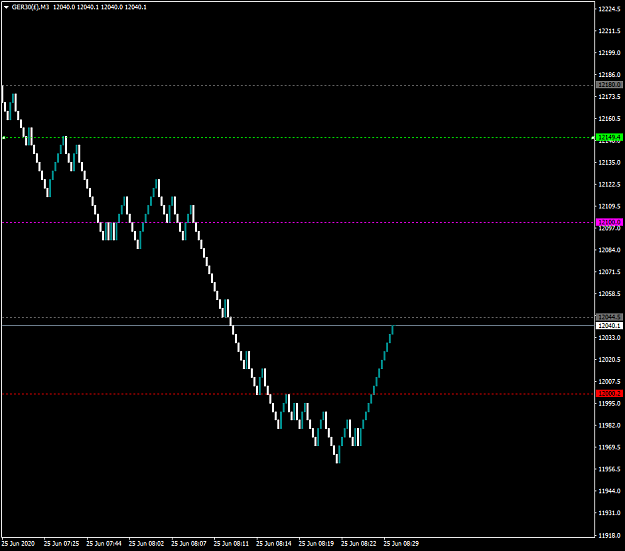This screenshot has height=551, width=625.
Task: Click the 12084.0 price scale value
Action: [x=609, y=250]
